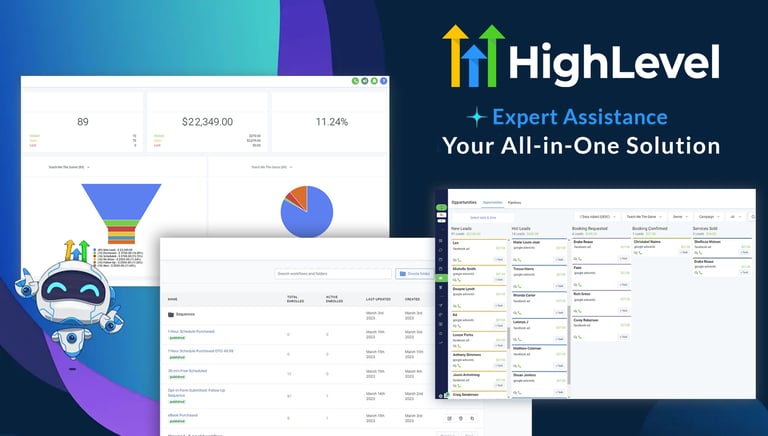Click the large blue funnel chart segment

tap(121, 201)
